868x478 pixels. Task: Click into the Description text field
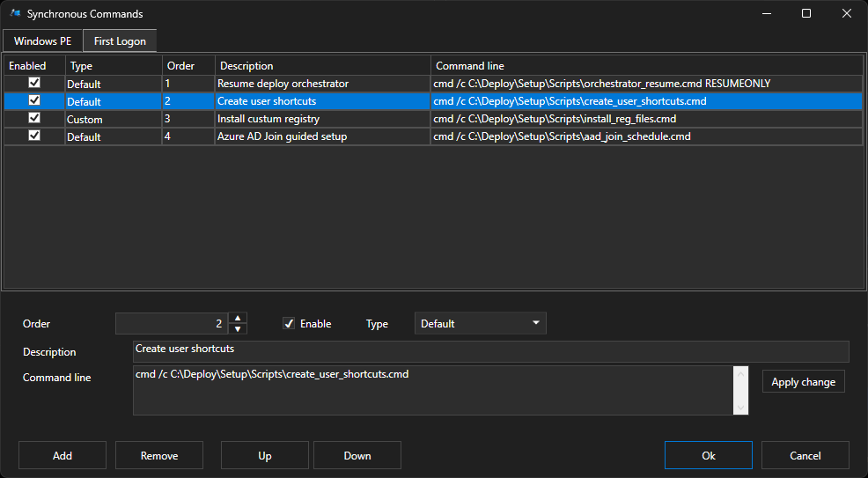pos(490,351)
